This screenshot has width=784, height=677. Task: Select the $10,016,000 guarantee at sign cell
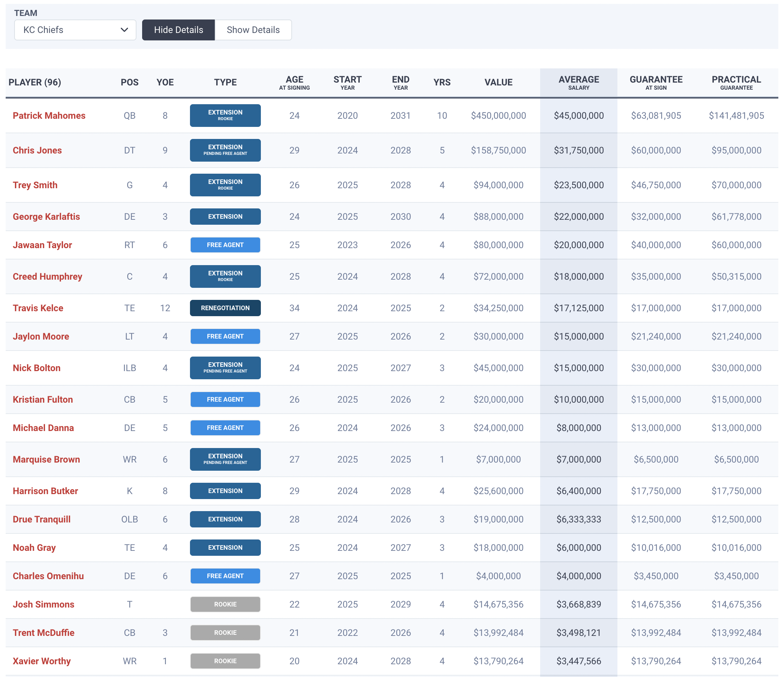click(656, 548)
